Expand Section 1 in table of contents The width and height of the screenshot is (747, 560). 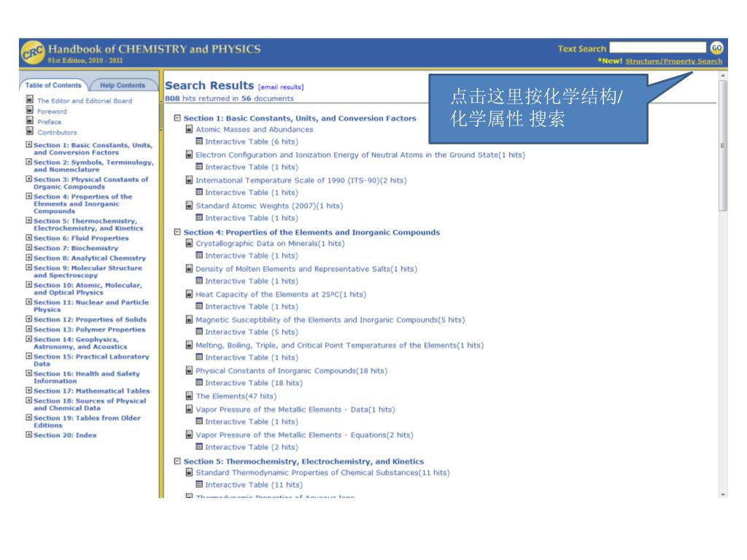click(29, 145)
